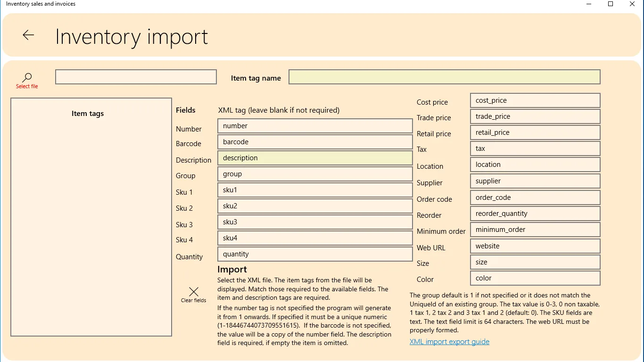Screen dimensions: 644x362
Task: Edit the Number XML tag field
Action: pyautogui.click(x=315, y=126)
